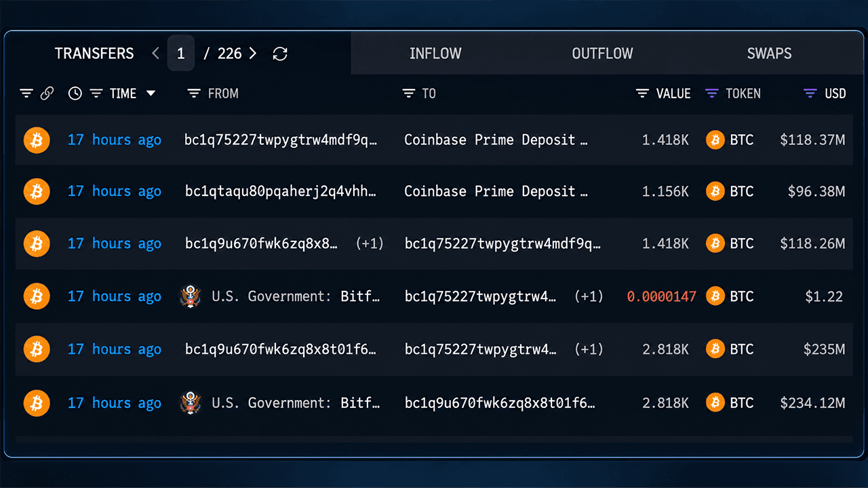This screenshot has height=488, width=868.
Task: Click the $1.22 USD amount
Action: click(x=824, y=296)
